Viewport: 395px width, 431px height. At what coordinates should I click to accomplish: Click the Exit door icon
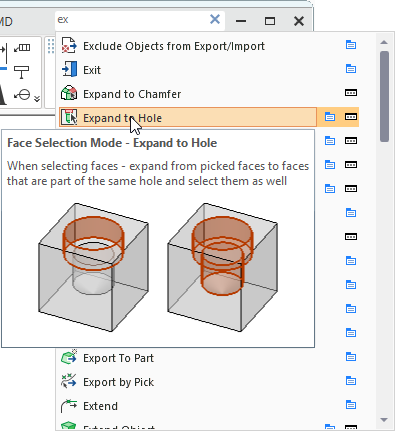click(69, 69)
